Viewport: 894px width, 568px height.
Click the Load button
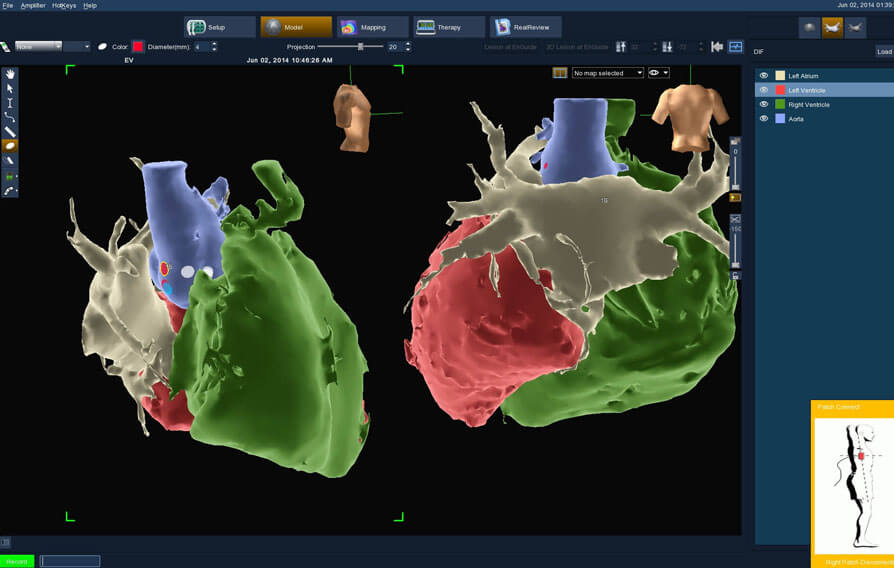884,51
